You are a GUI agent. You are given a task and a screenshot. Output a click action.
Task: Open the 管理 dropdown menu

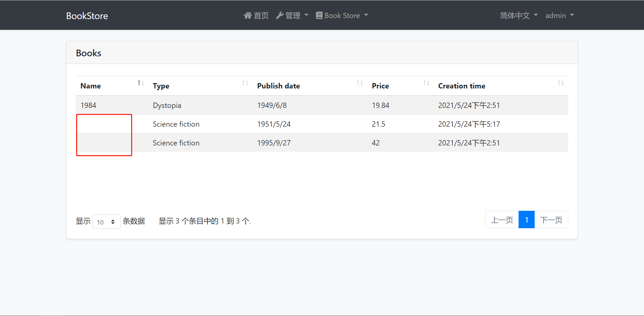pos(292,15)
